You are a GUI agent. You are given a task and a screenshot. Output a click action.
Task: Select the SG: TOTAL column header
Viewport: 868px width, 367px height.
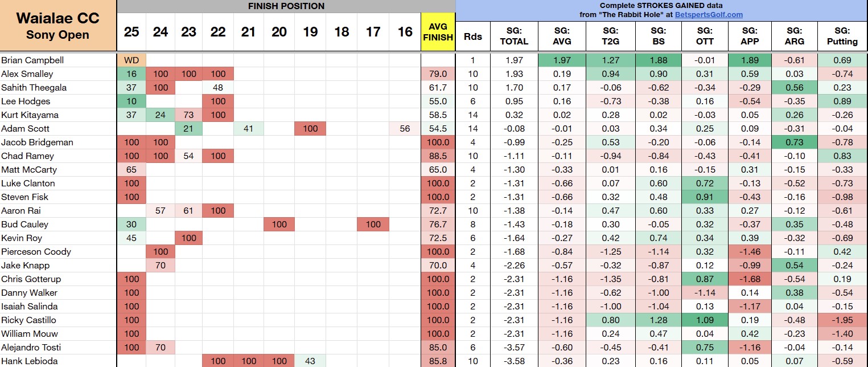[513, 36]
